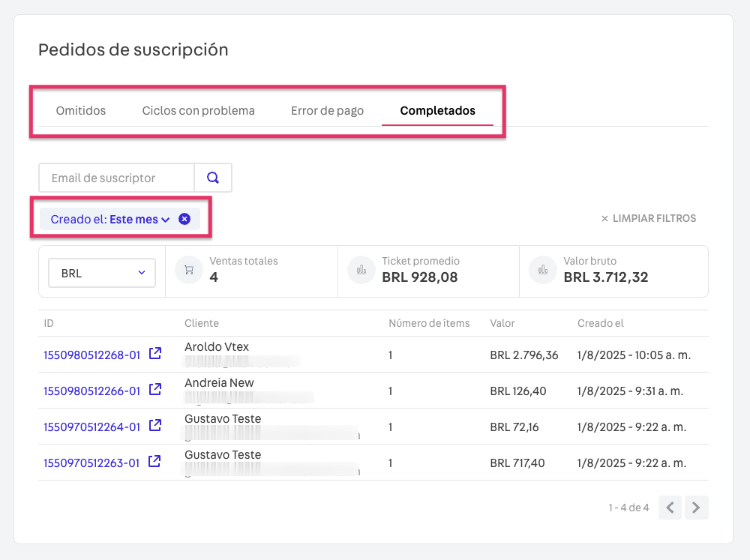Click the subscriber email search magnifier icon
Screen dimensions: 750x560
tap(213, 178)
